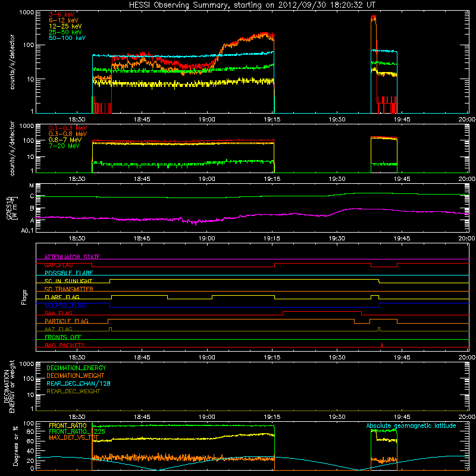
Task: Click the DECIMATION_WEIGHT legend entry
Action: pos(76,375)
